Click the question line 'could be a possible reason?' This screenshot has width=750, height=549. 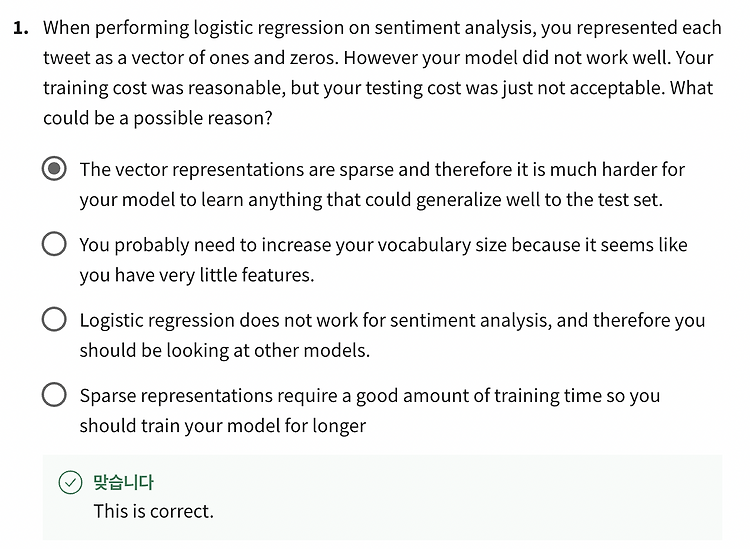click(x=158, y=118)
